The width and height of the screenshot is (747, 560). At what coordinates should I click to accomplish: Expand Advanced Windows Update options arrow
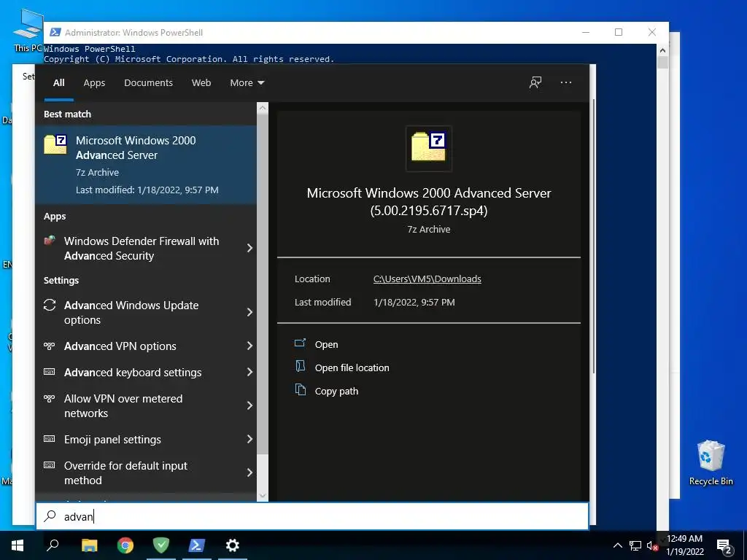pyautogui.click(x=249, y=312)
